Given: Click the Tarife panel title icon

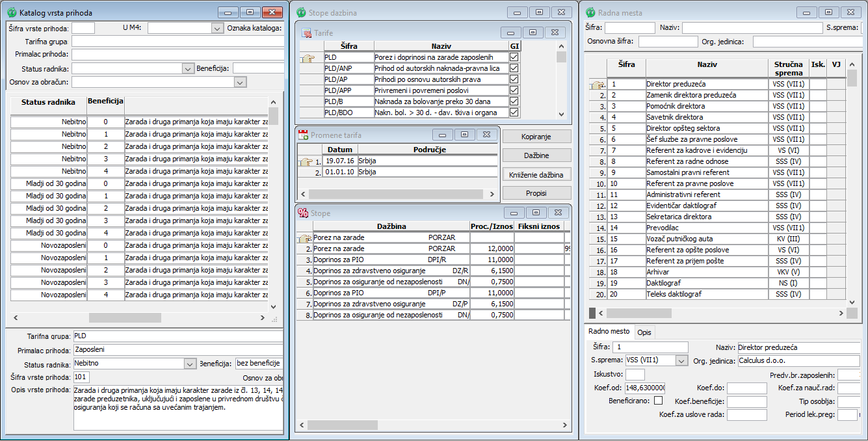Looking at the screenshot, I should point(307,33).
